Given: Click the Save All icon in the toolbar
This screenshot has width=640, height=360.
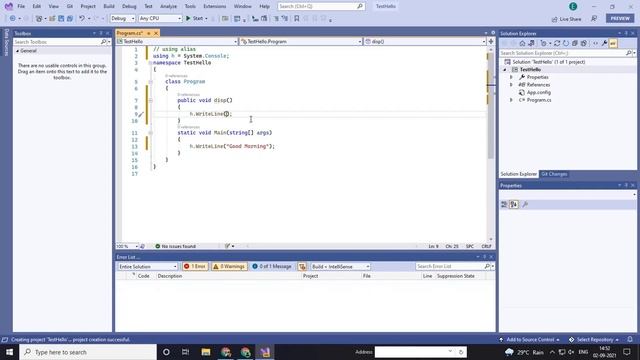Looking at the screenshot, I should coord(70,18).
